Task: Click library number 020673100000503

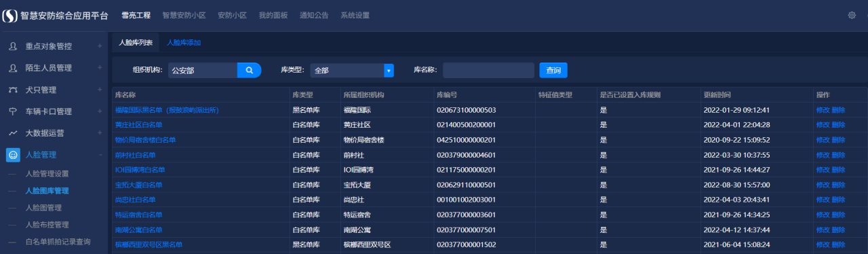Action: coord(467,110)
